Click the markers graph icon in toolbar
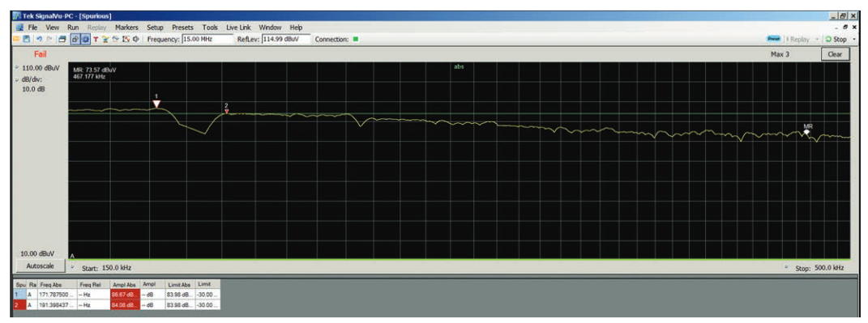The height and width of the screenshot is (323, 868). click(x=126, y=40)
